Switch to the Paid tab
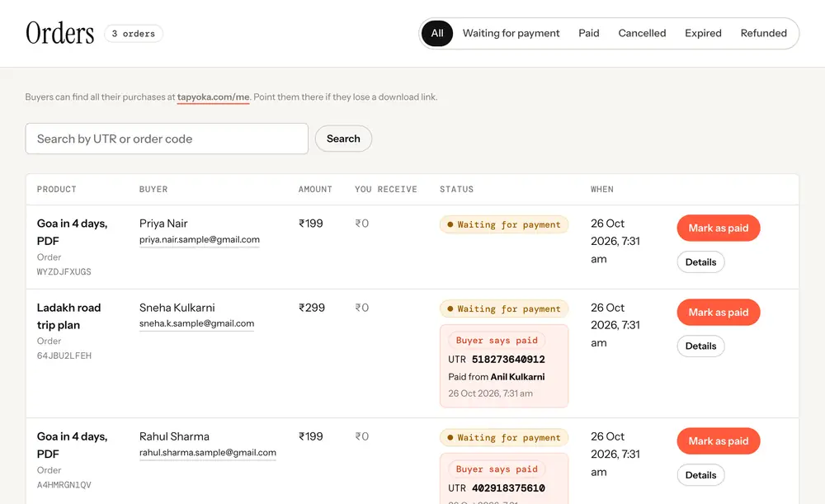This screenshot has height=504, width=825. pyautogui.click(x=589, y=33)
